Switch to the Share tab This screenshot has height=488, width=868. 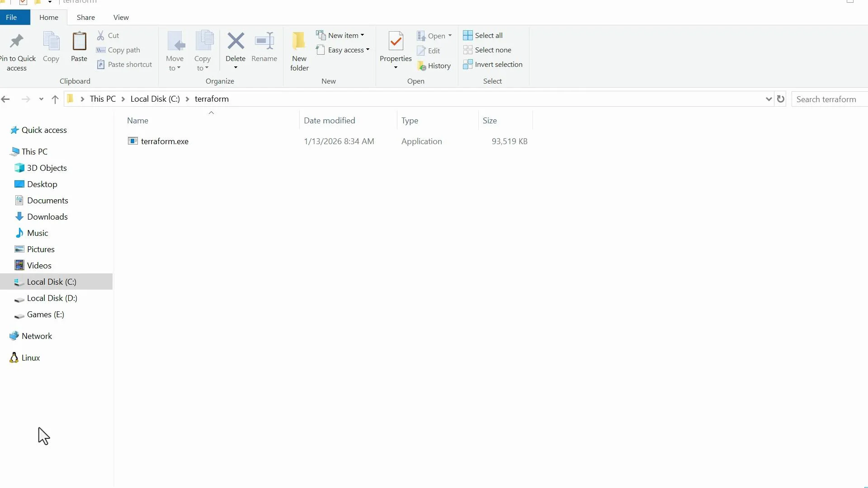pyautogui.click(x=86, y=17)
